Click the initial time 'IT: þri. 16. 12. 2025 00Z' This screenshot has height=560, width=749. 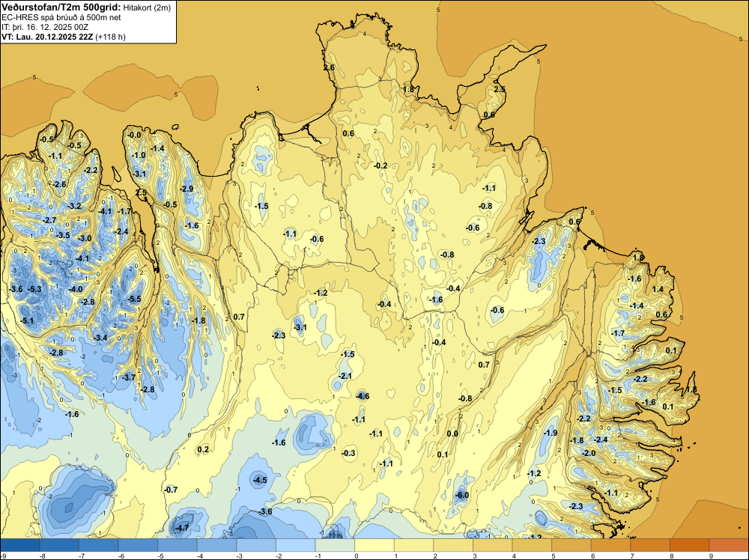tap(45, 27)
